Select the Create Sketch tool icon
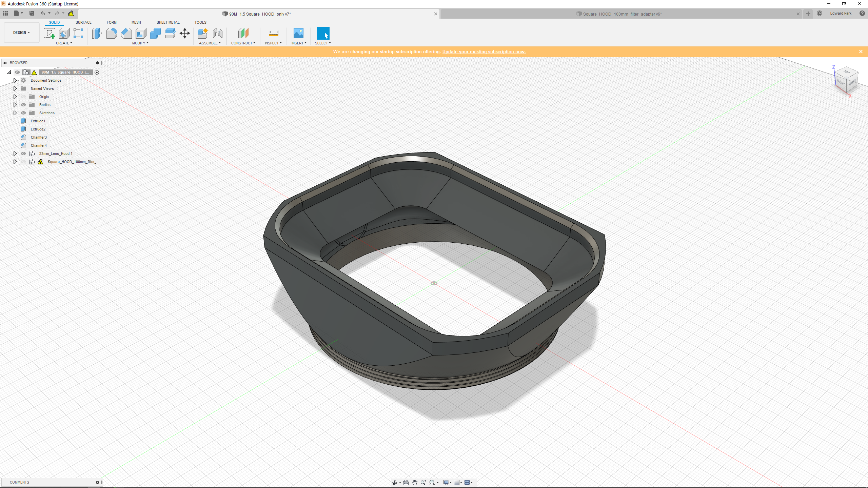The height and width of the screenshot is (488, 868). click(50, 33)
